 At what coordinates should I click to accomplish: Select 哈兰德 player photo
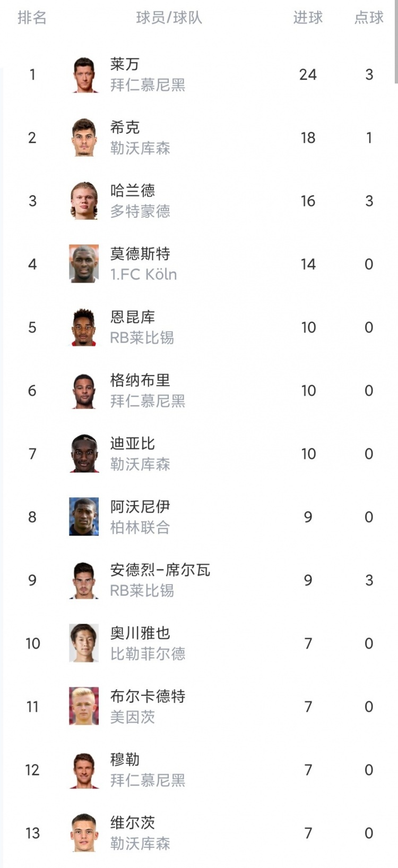(84, 201)
